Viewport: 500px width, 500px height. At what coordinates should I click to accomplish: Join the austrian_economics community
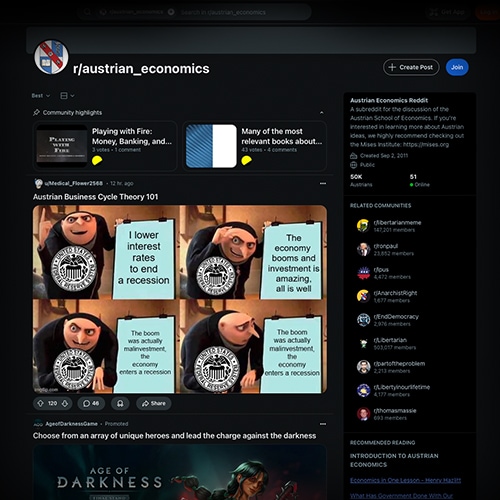(x=457, y=67)
